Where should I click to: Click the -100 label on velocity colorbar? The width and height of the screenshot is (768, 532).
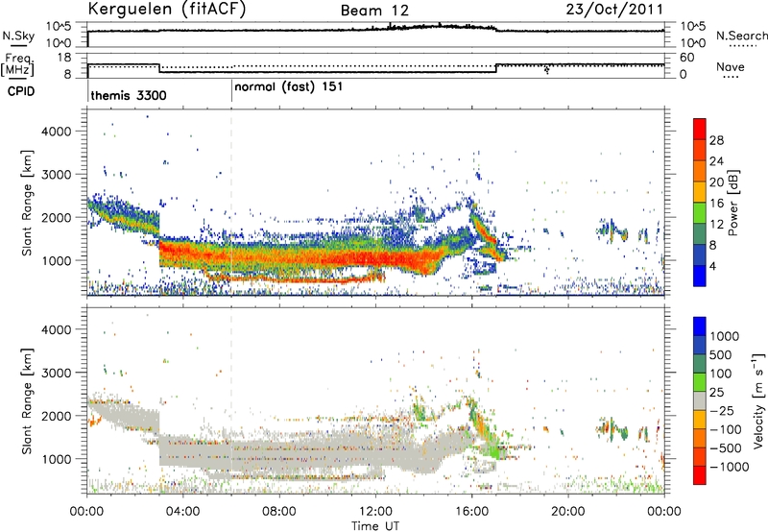[725, 429]
